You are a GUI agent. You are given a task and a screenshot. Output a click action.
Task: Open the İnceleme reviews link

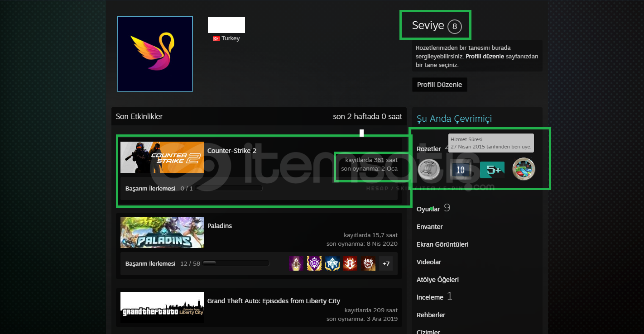(430, 297)
